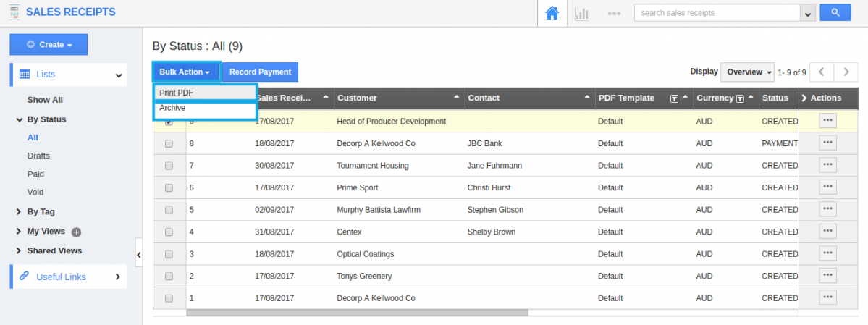Focus the search sales receipts field
This screenshot has height=325, width=868.
pos(717,13)
